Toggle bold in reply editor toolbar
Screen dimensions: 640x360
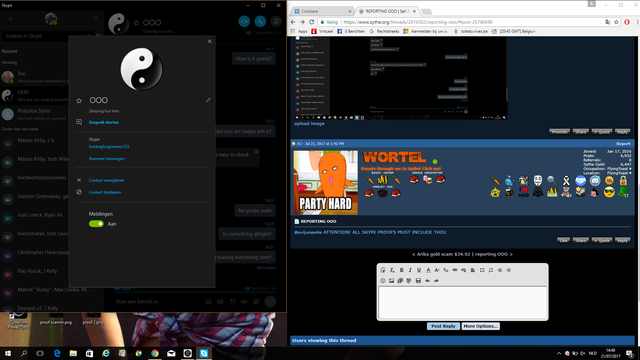[402, 270]
